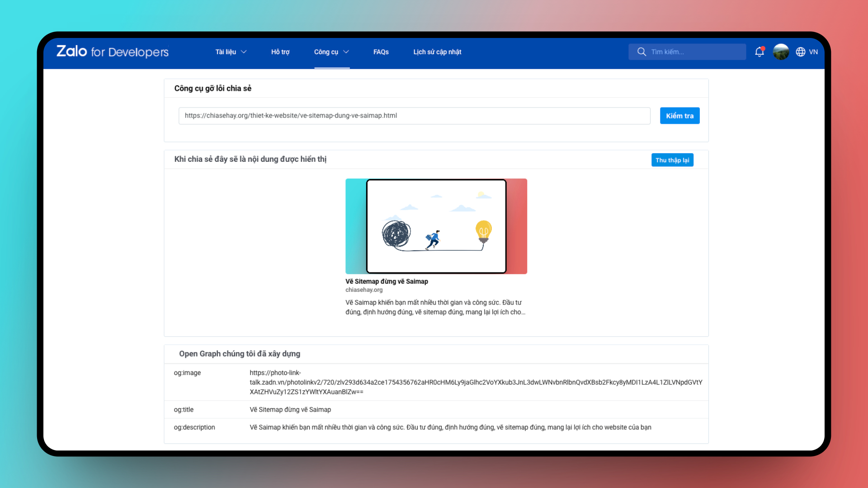Switch language via VN label
868x488 pixels.
[x=813, y=52]
